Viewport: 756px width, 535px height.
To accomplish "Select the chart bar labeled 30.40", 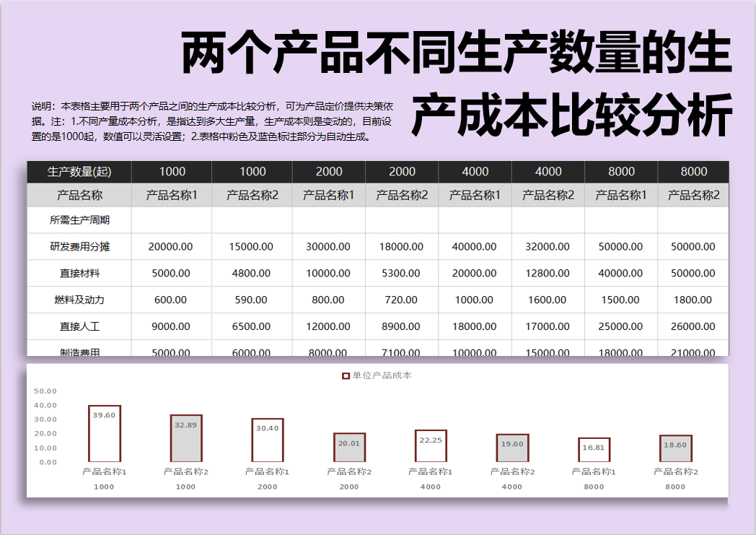I will click(268, 440).
